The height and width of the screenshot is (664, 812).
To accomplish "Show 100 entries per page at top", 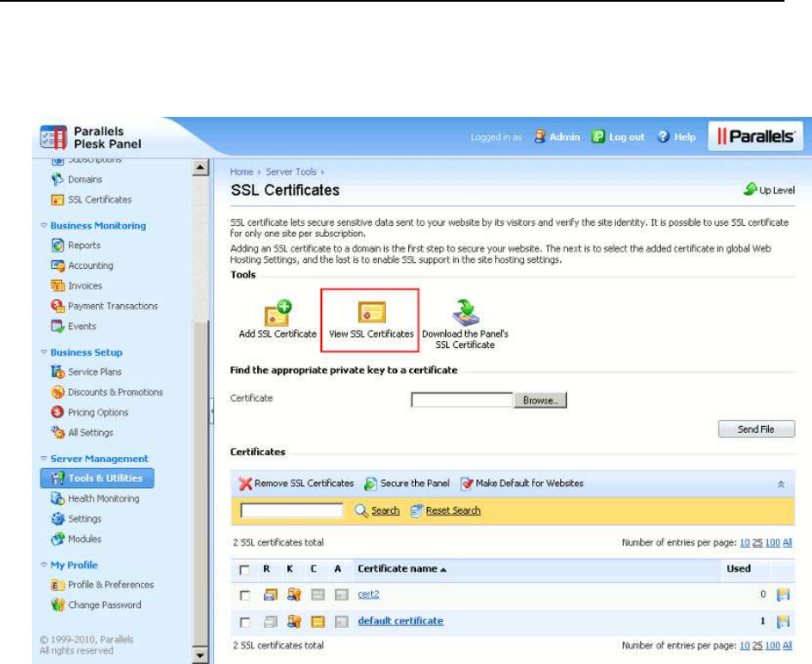I will click(772, 542).
